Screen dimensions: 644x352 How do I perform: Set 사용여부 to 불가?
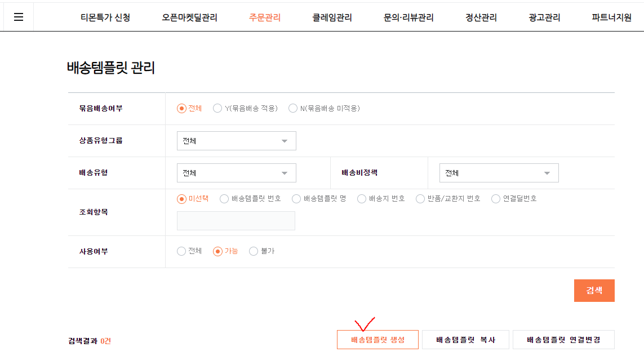[254, 251]
